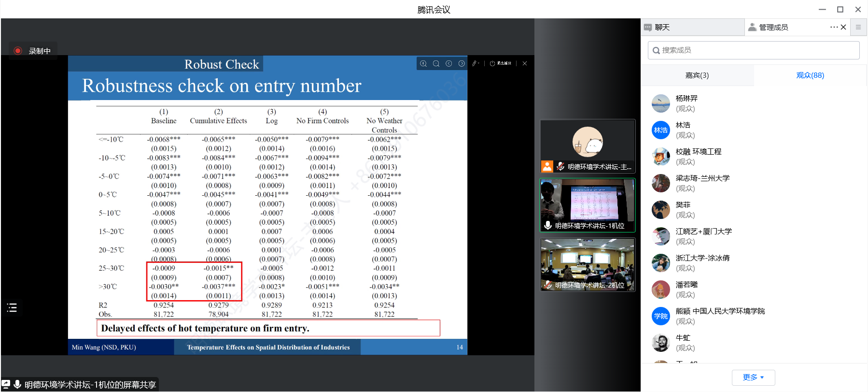Go to previous slide with left arrow
Image resolution: width=868 pixels, height=392 pixels.
click(x=449, y=63)
